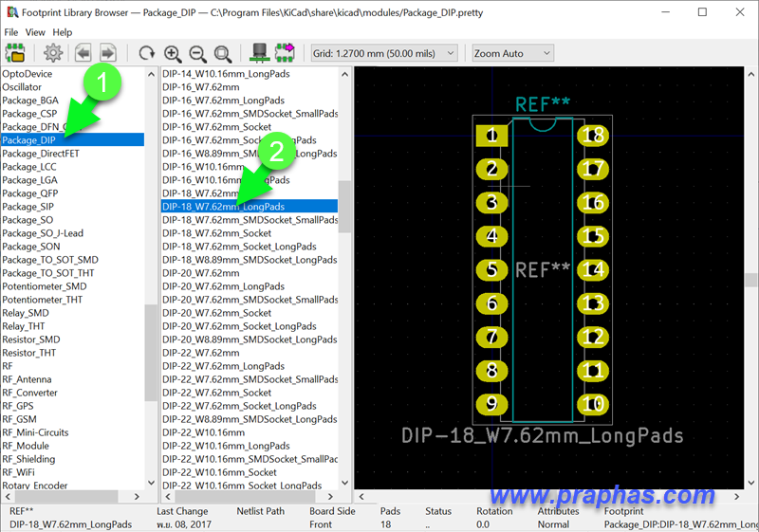
Task: Click footprint list scroll-up arrow
Action: (344, 75)
